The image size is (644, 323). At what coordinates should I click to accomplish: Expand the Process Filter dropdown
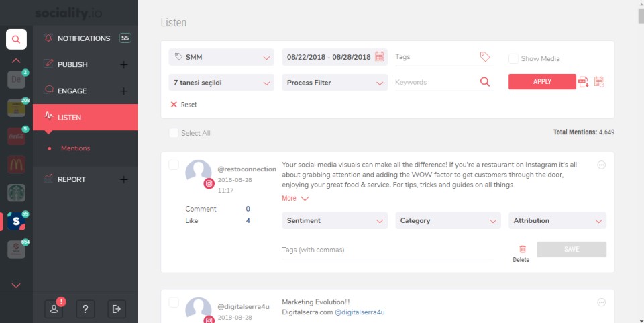(335, 83)
